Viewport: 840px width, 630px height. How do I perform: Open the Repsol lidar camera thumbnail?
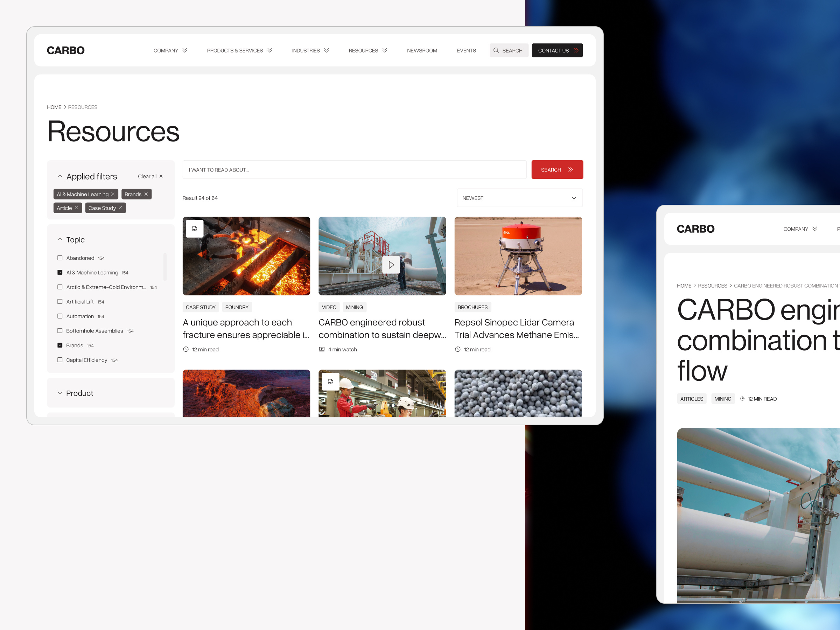coord(518,256)
